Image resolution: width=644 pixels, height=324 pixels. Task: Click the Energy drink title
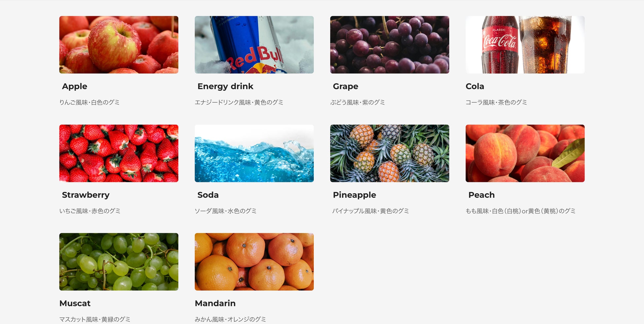click(225, 87)
